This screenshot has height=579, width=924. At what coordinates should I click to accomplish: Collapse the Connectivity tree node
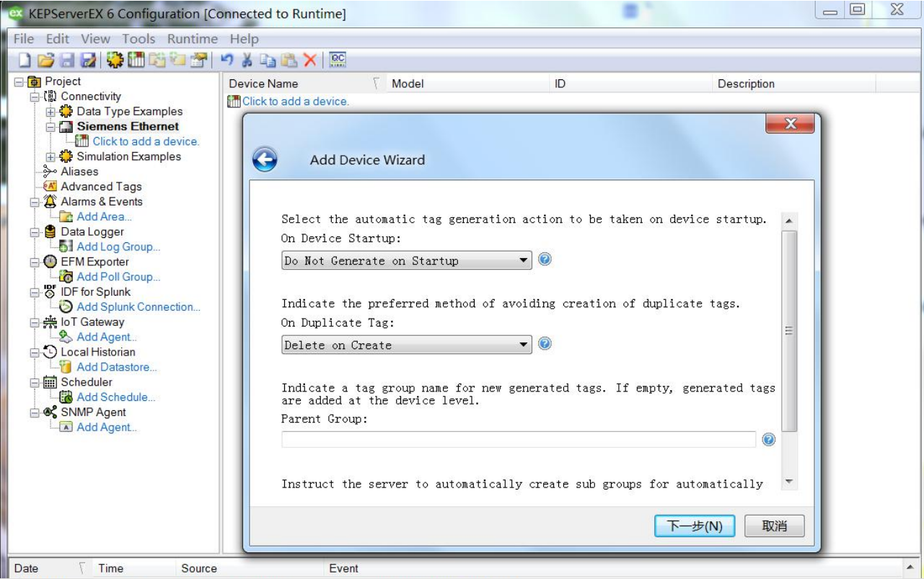35,97
